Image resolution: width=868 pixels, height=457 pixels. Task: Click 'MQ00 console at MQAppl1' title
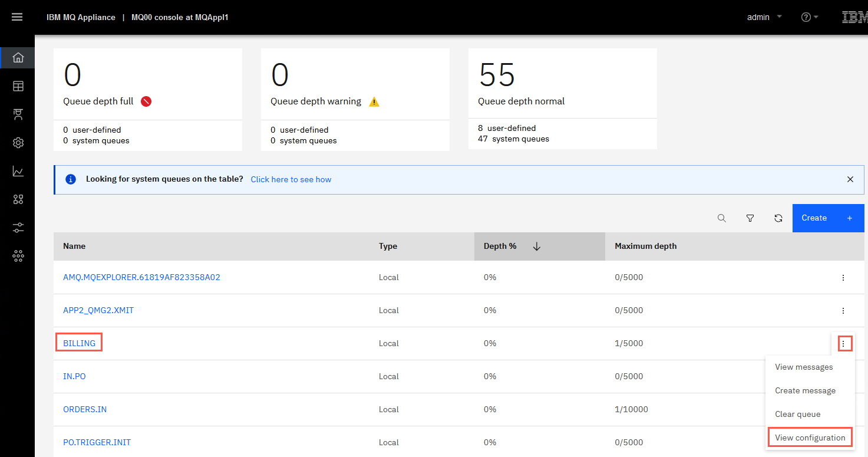(180, 17)
